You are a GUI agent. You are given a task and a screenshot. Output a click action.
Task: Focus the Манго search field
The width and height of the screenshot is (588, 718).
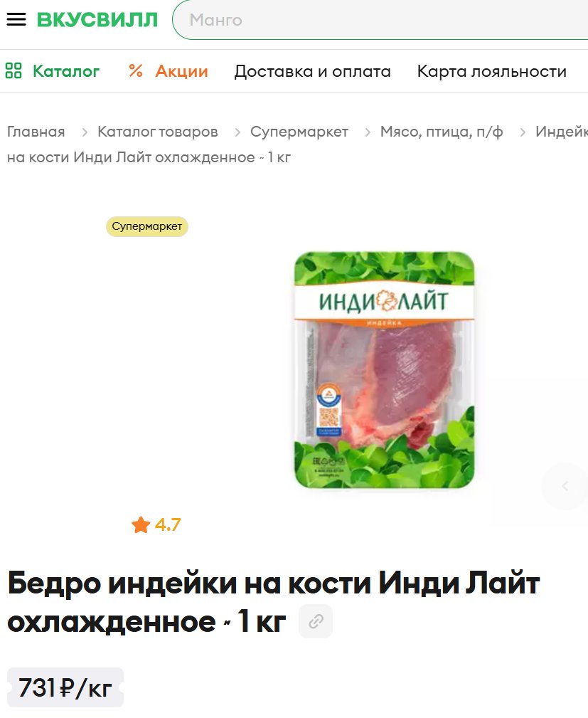point(380,20)
